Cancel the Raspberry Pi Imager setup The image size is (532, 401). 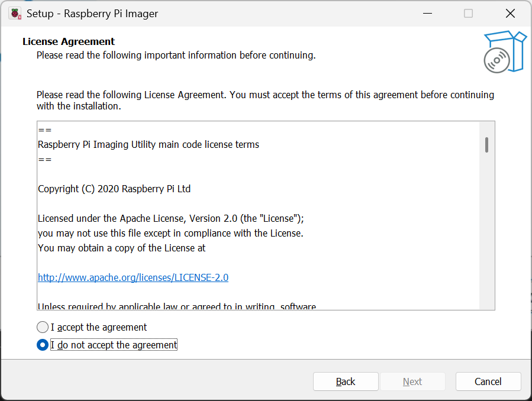[488, 381]
